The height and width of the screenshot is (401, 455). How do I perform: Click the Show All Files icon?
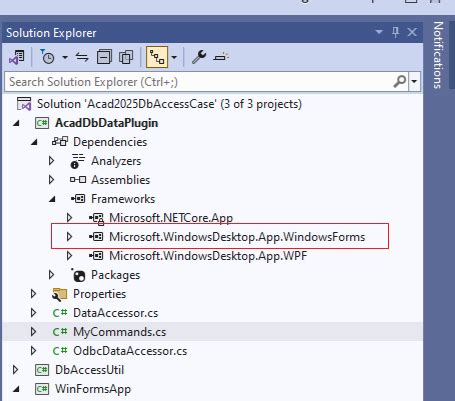tap(126, 57)
